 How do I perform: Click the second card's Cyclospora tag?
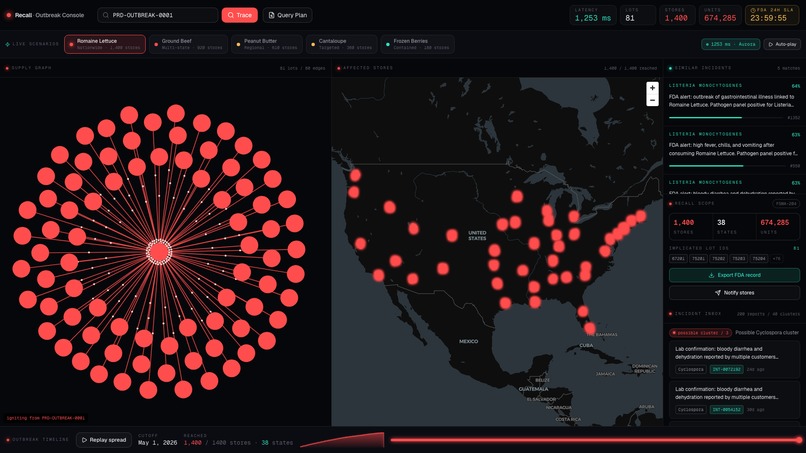[x=690, y=410]
